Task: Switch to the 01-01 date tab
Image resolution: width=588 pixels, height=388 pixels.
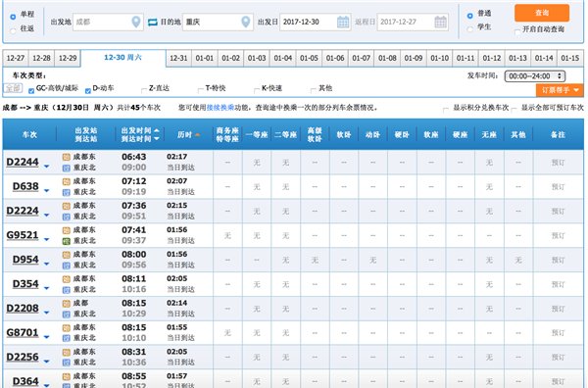Action: [x=205, y=58]
